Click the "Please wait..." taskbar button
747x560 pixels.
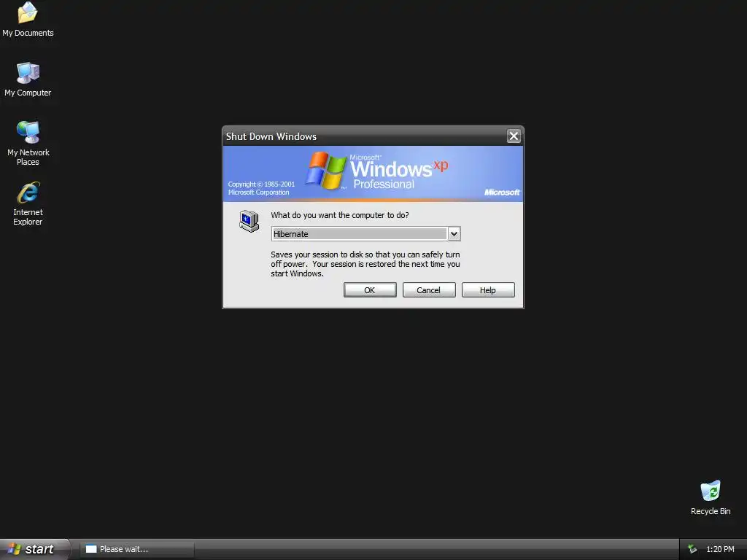[x=136, y=549]
